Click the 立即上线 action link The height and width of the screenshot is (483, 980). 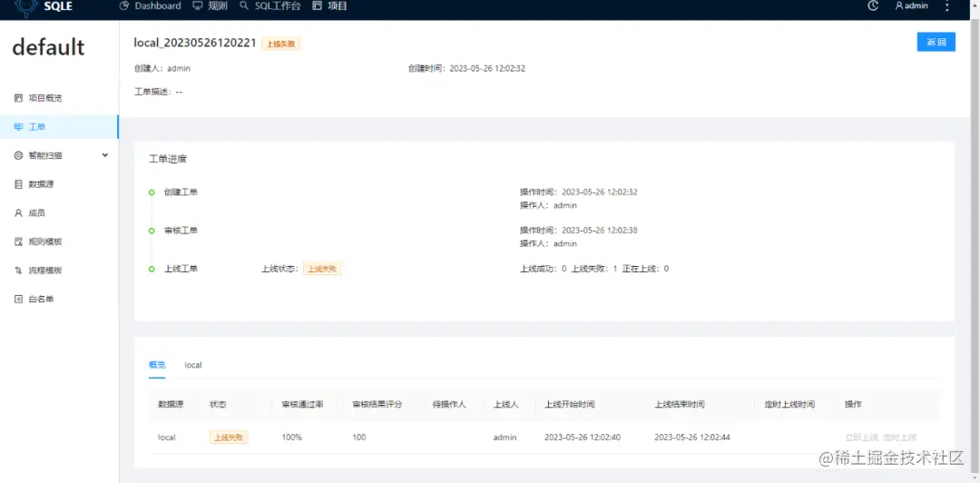point(862,438)
